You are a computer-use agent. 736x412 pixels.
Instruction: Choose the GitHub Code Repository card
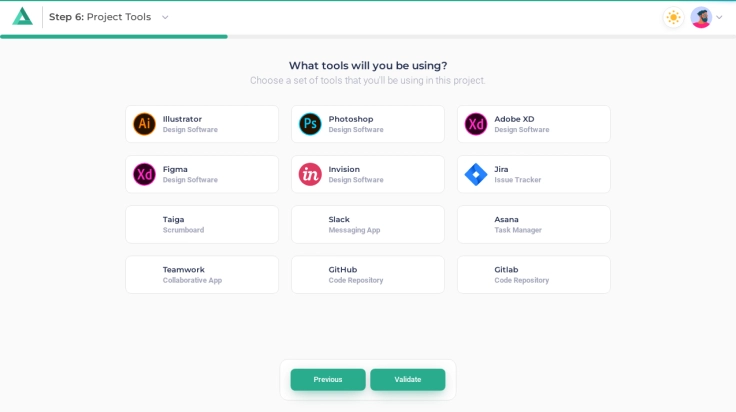pyautogui.click(x=368, y=274)
